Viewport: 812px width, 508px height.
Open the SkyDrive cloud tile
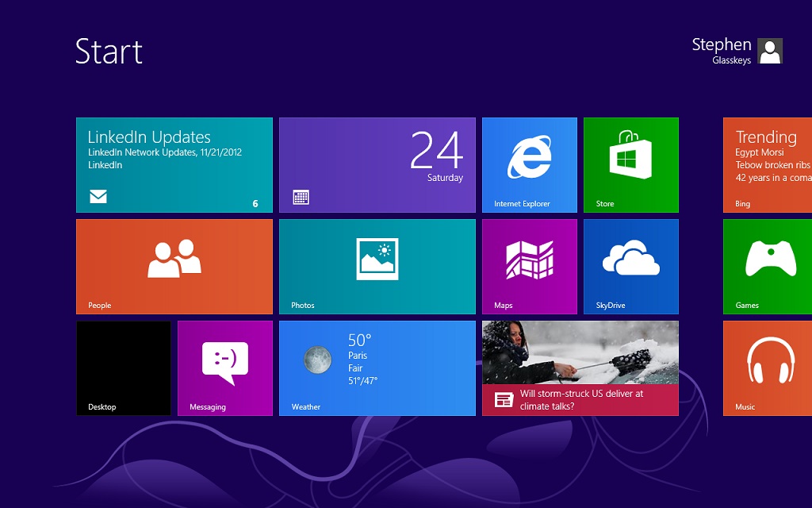(x=630, y=266)
